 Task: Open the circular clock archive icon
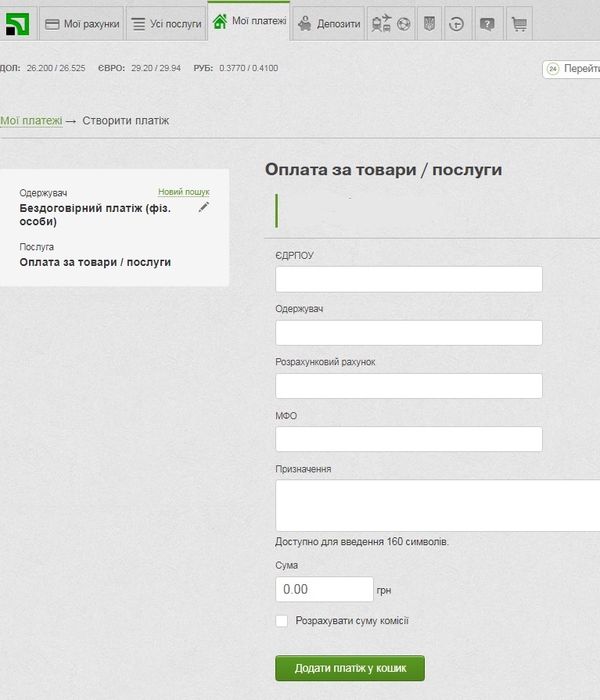click(x=456, y=24)
